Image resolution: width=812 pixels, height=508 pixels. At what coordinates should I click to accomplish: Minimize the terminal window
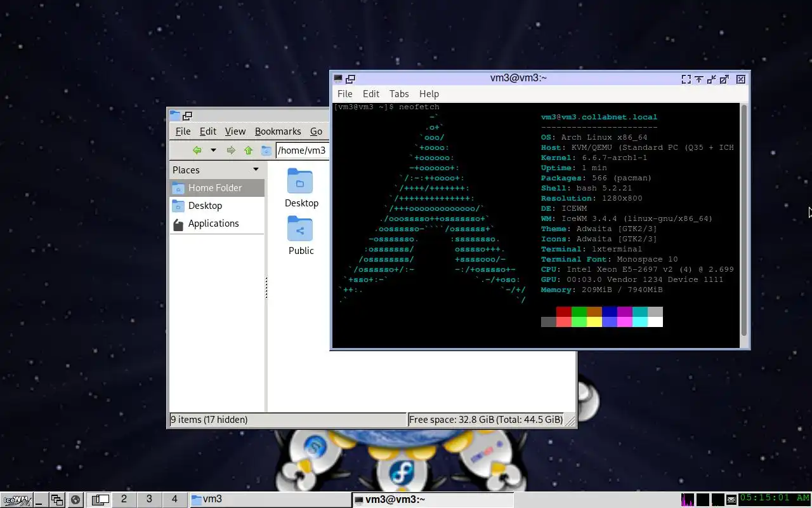[711, 79]
